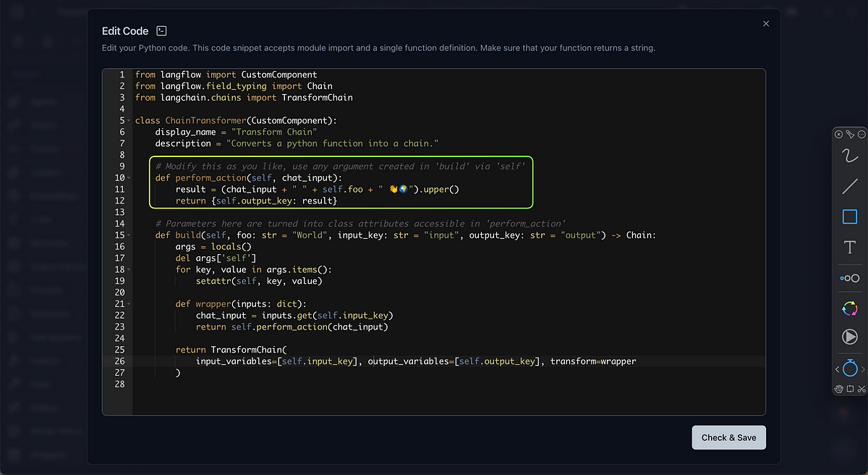Click the flashlight spotlight icon
The height and width of the screenshot is (475, 868).
tap(851, 134)
